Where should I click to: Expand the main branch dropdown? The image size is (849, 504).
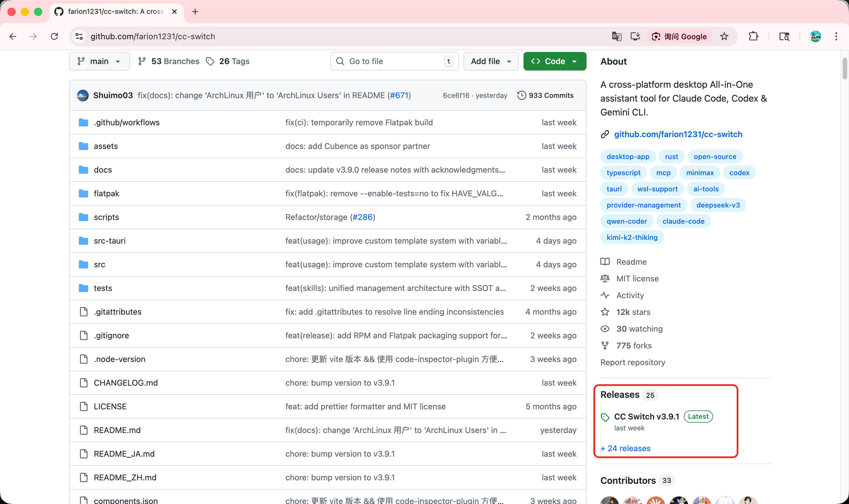pos(99,61)
